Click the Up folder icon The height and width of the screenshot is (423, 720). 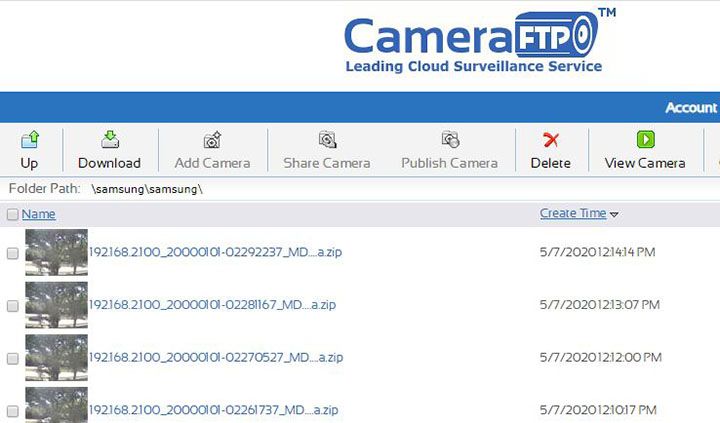pyautogui.click(x=29, y=141)
